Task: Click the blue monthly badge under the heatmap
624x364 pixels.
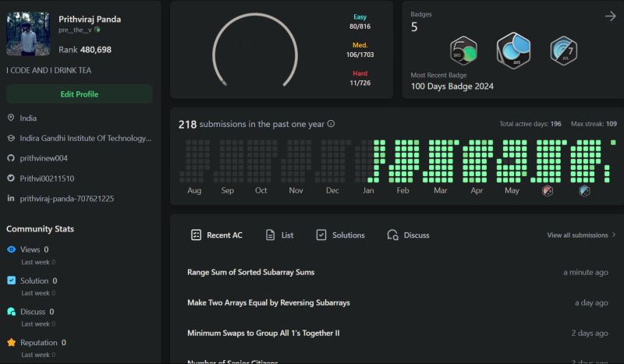Action: [x=584, y=191]
